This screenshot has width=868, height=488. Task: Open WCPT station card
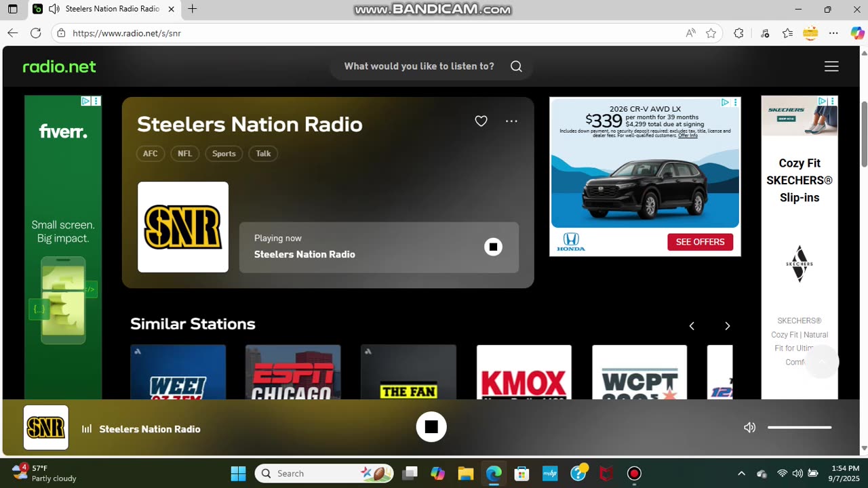click(x=639, y=372)
